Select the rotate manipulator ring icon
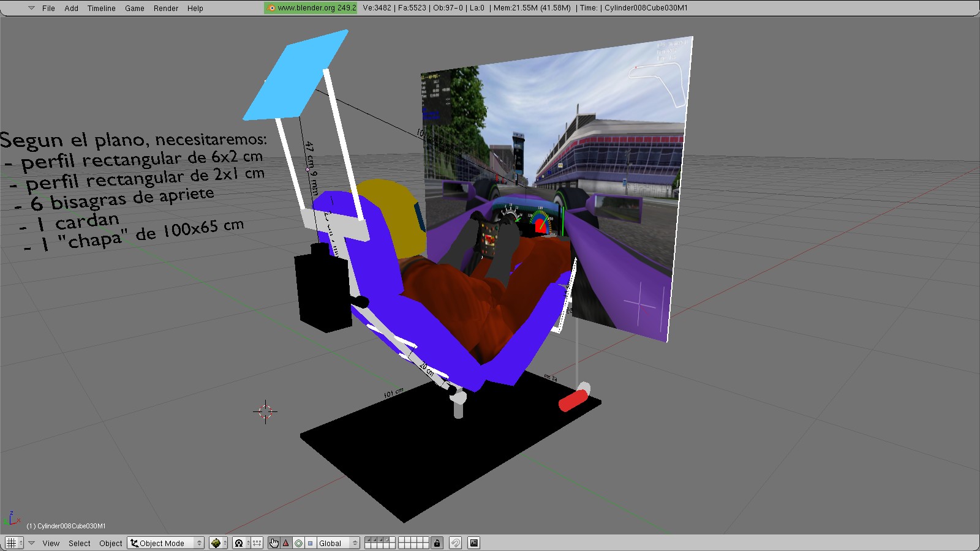Viewport: 980px width, 551px height. (298, 543)
